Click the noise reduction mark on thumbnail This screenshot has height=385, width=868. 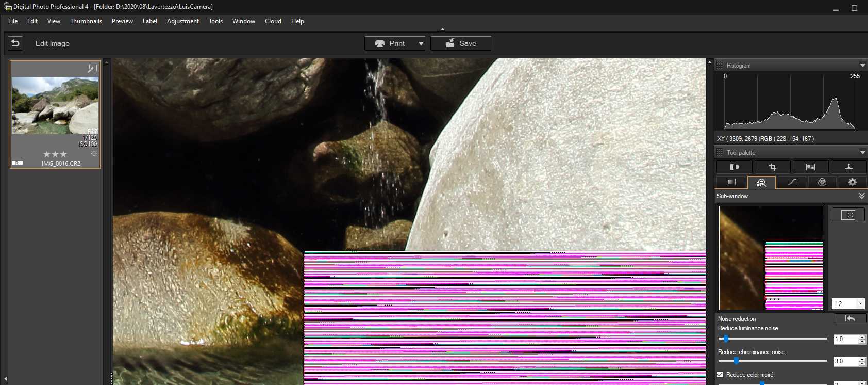coord(94,154)
